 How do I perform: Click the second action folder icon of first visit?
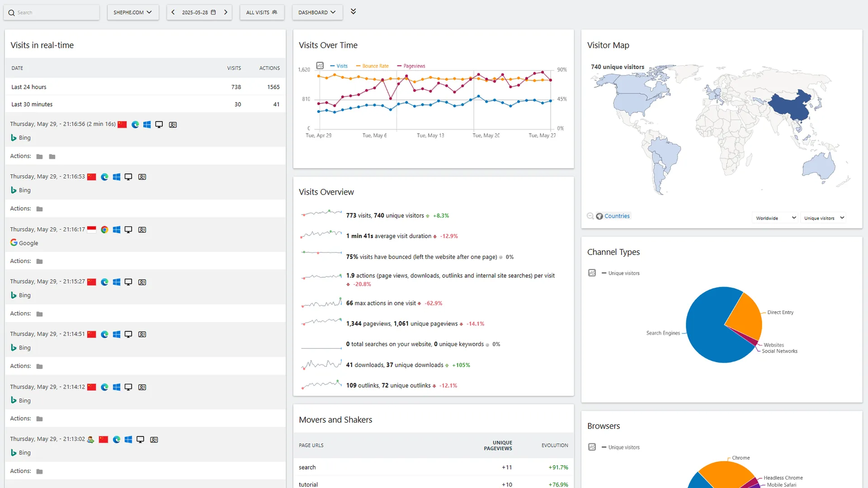click(52, 156)
